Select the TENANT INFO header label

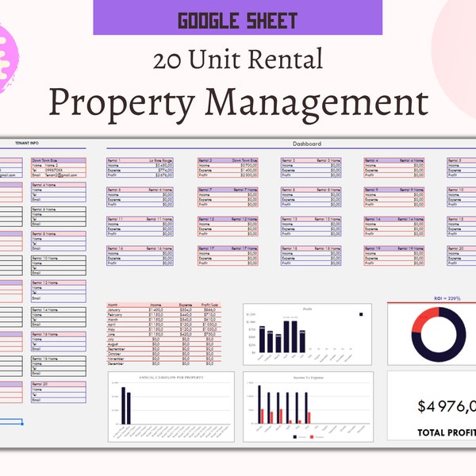[27, 143]
